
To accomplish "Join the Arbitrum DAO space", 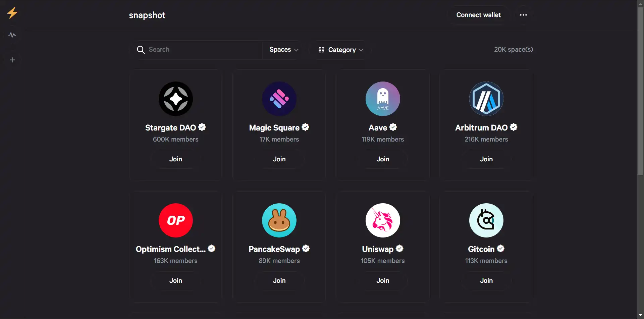I will pos(486,159).
